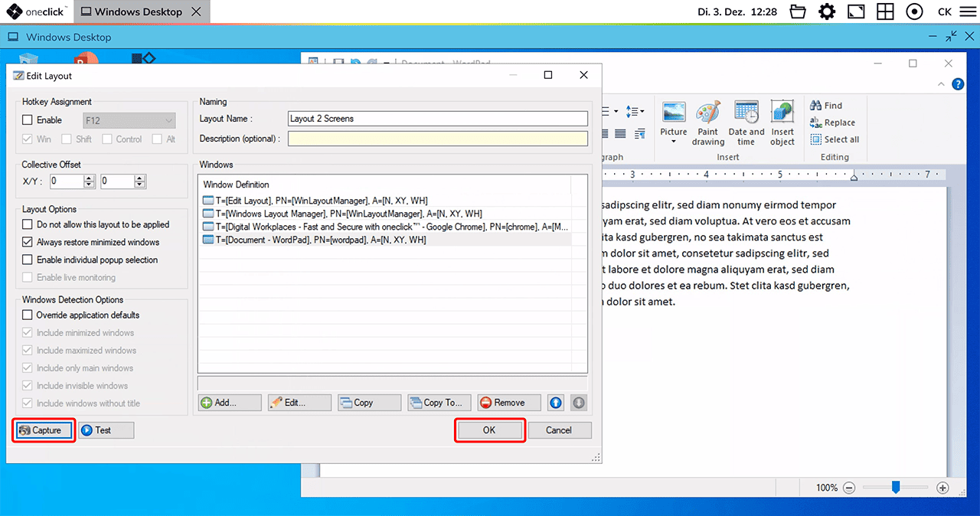Click the Insert object icon
This screenshot has height=516, width=980.
pos(782,122)
